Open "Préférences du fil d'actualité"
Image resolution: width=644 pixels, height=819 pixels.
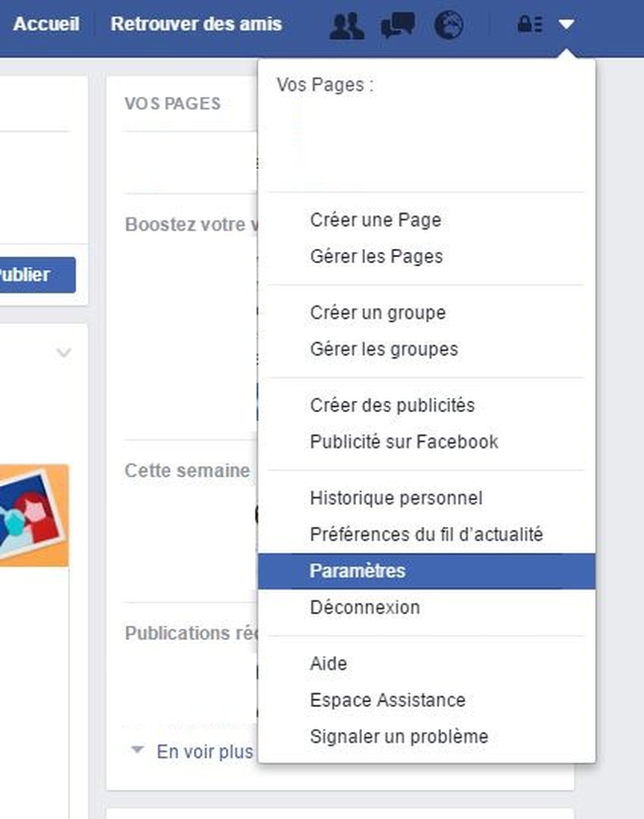click(x=426, y=535)
